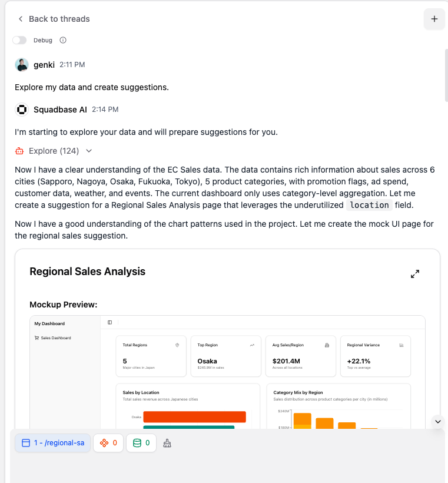Click the vertical scrollbar on right edge
Screen dimensions: 448x483
[x=446, y=75]
